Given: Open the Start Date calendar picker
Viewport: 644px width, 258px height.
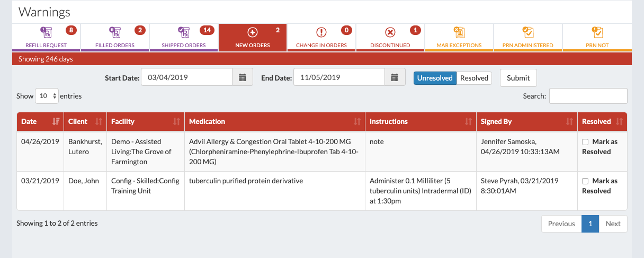Looking at the screenshot, I should point(243,77).
